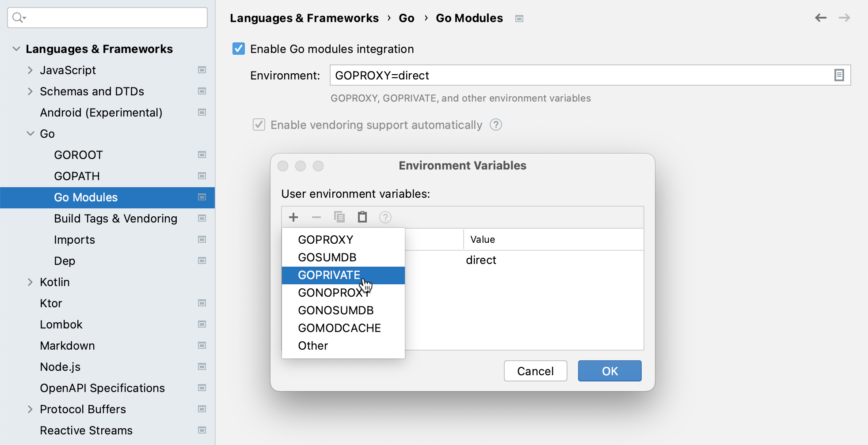The height and width of the screenshot is (445, 868).
Task: Collapse the Languages & Frameworks section
Action: tap(16, 49)
